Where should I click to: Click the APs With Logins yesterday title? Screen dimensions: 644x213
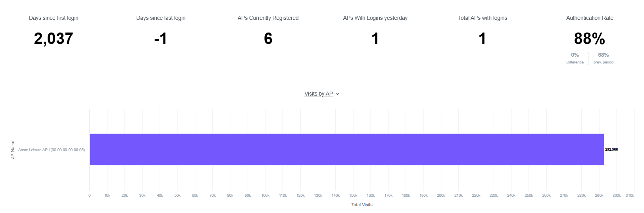click(375, 18)
